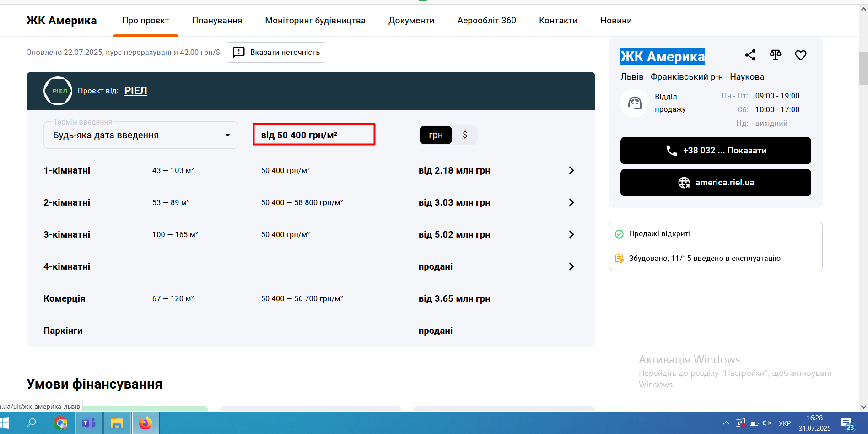Viewport: 868px width, 434px height.
Task: Click the green Продажі відкриті check icon
Action: [x=619, y=234]
